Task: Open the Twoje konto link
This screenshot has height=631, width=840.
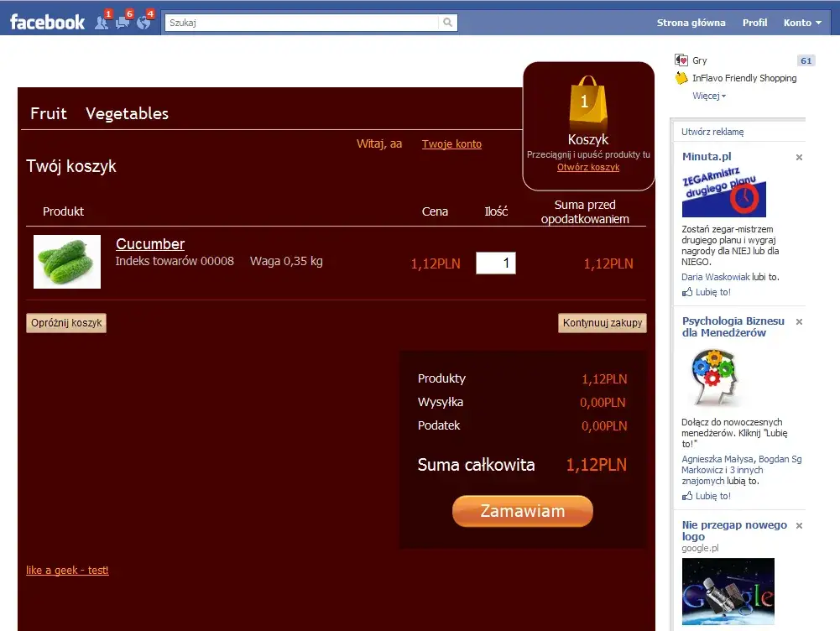Action: pos(451,144)
